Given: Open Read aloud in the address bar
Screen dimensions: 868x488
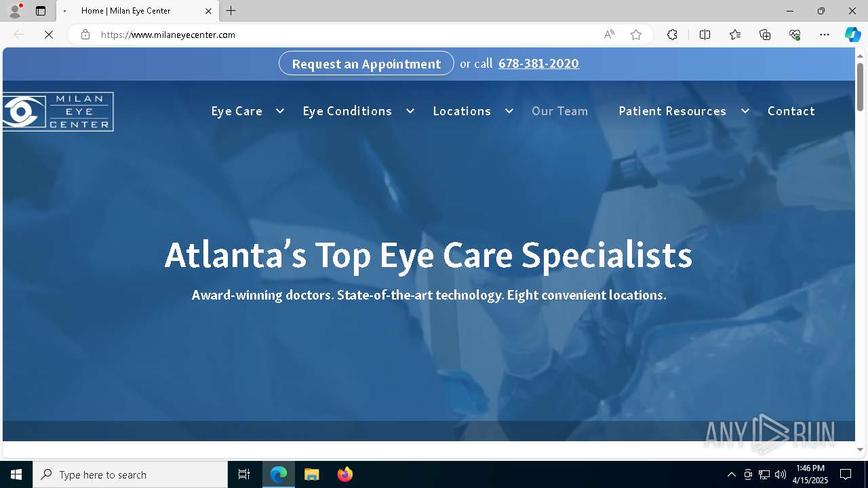Looking at the screenshot, I should 609,35.
